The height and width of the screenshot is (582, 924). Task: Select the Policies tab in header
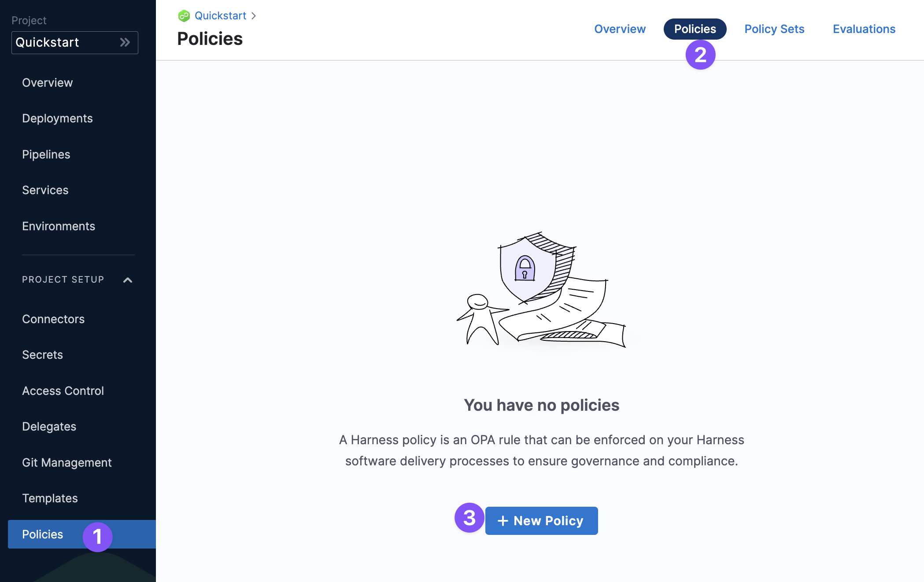click(695, 29)
